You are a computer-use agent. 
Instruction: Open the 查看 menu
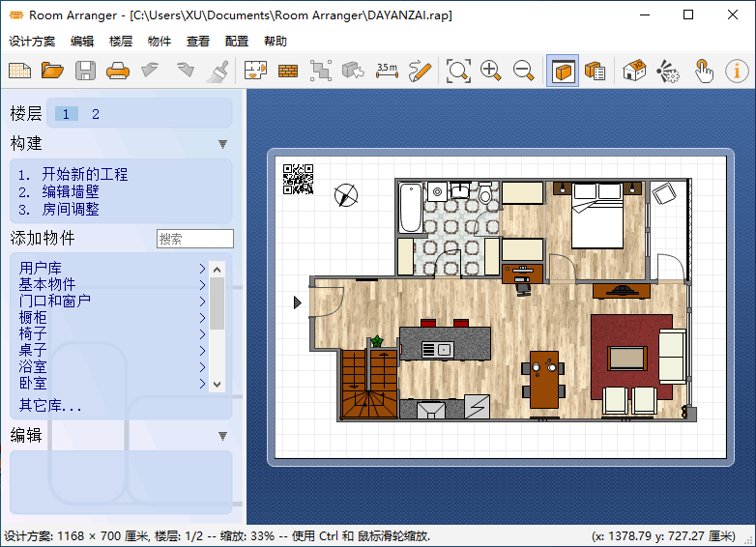198,42
